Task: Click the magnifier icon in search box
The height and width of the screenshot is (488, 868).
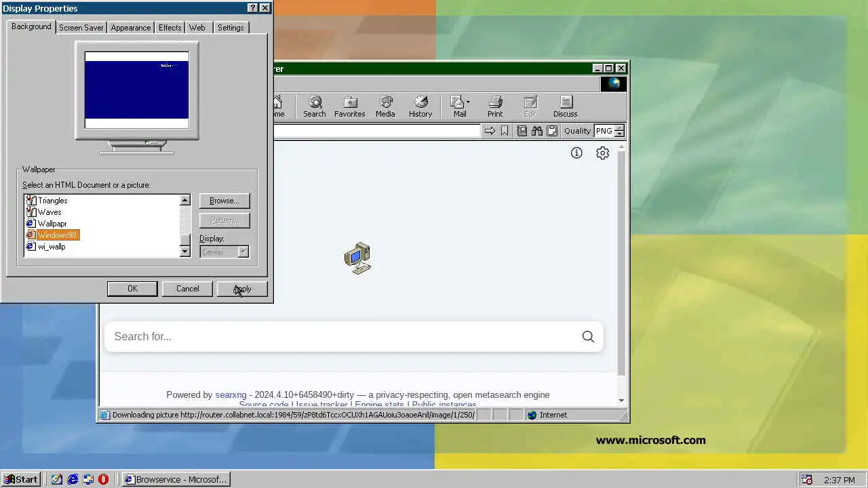Action: point(588,336)
